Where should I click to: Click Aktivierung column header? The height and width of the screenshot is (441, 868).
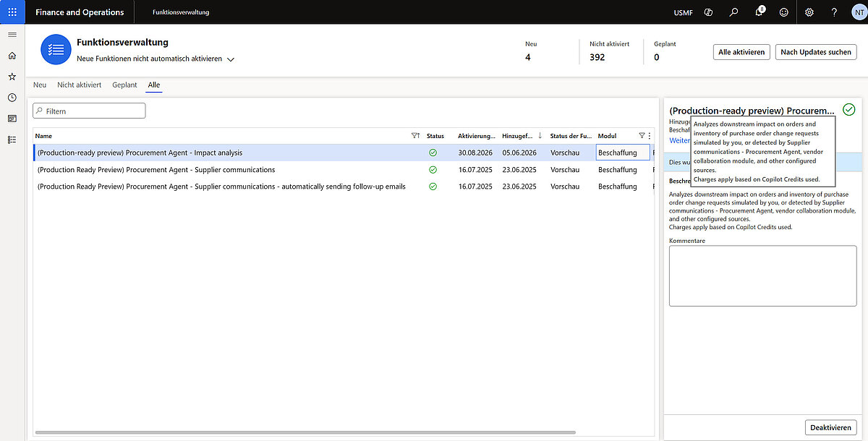(x=477, y=136)
